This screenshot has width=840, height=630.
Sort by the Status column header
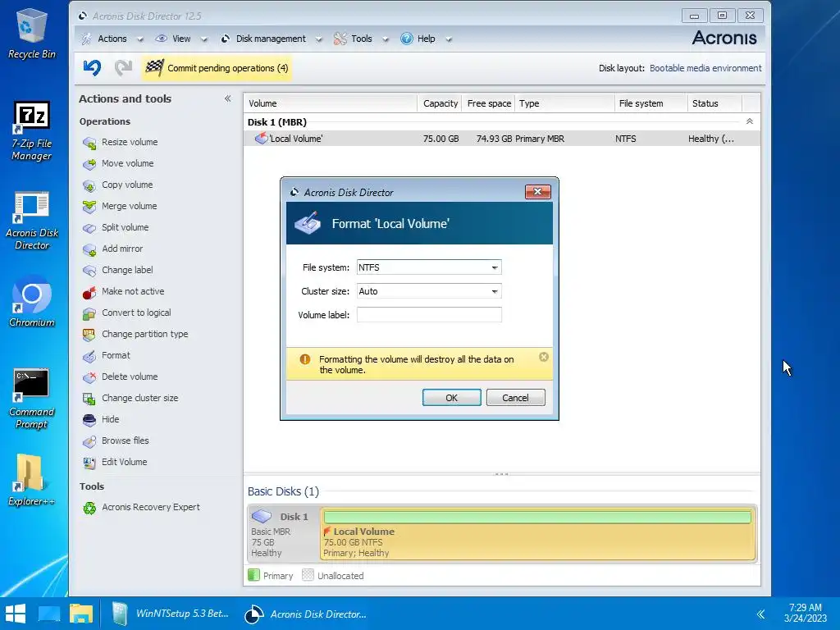(714, 103)
